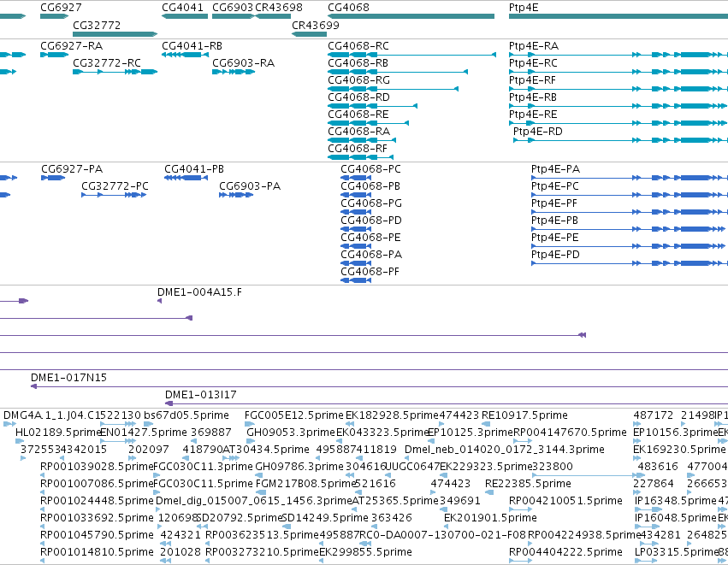Click EST RP004210051.5prime label
Viewport: 728px width, 565px height.
point(565,501)
